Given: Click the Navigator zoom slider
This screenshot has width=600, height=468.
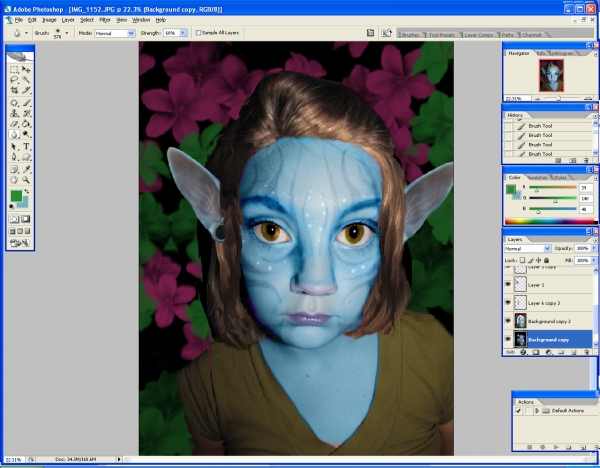Looking at the screenshot, I should point(561,99).
